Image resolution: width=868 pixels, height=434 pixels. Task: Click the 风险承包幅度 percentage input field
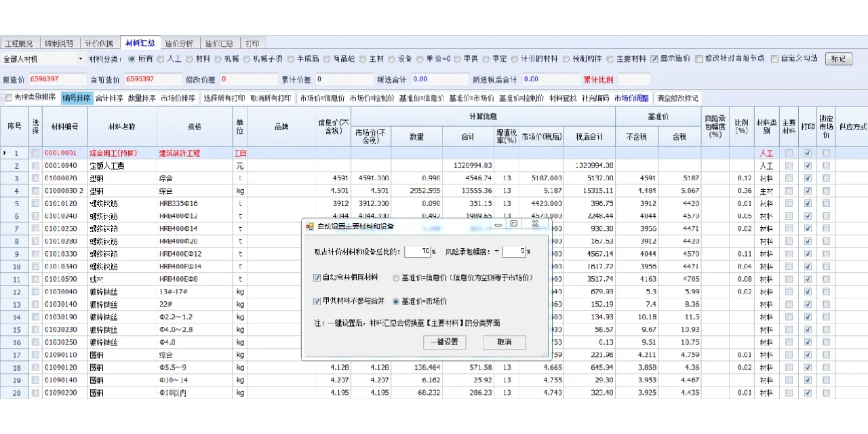point(513,252)
